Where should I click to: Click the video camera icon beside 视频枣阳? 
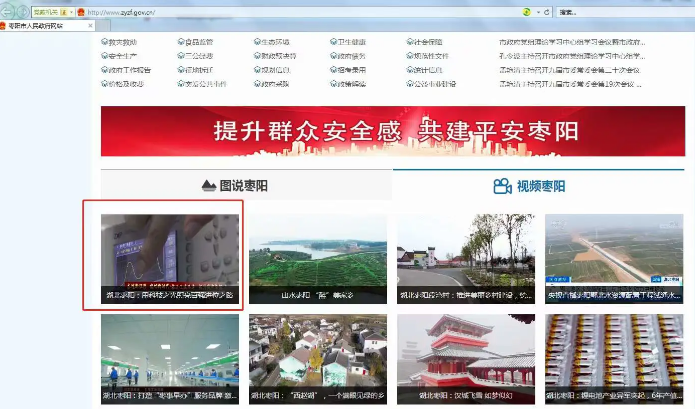(502, 186)
